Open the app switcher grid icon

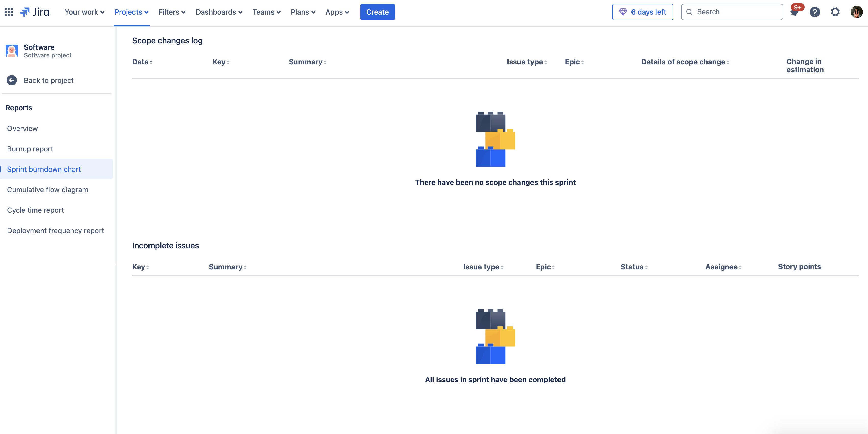tap(8, 12)
